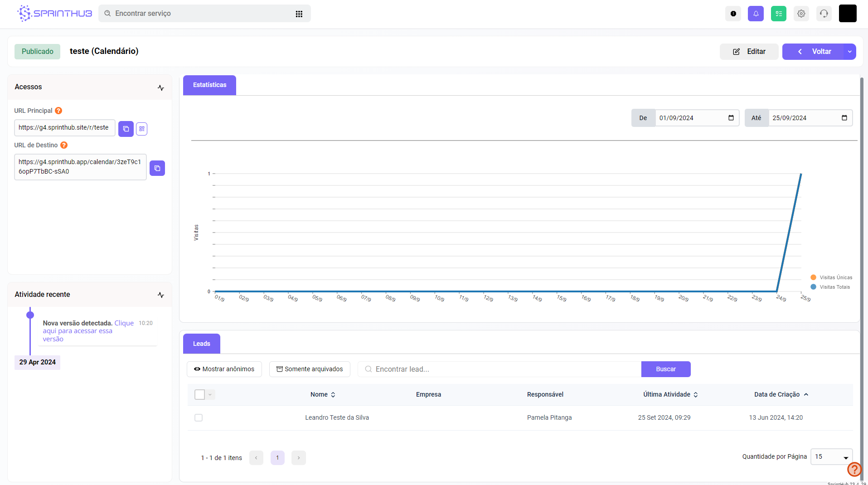Click the Acessos activity pulse icon
868x485 pixels.
point(161,87)
